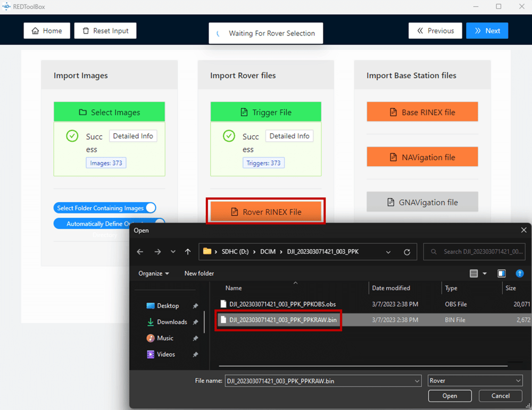Open the NAVigation file importer

pos(422,157)
